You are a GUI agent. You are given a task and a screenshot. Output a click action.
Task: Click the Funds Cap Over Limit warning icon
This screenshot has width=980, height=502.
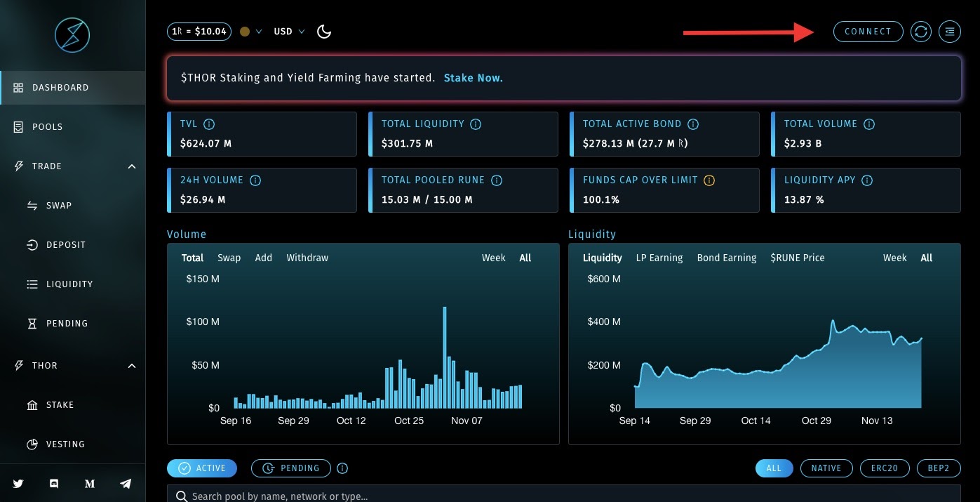point(709,180)
